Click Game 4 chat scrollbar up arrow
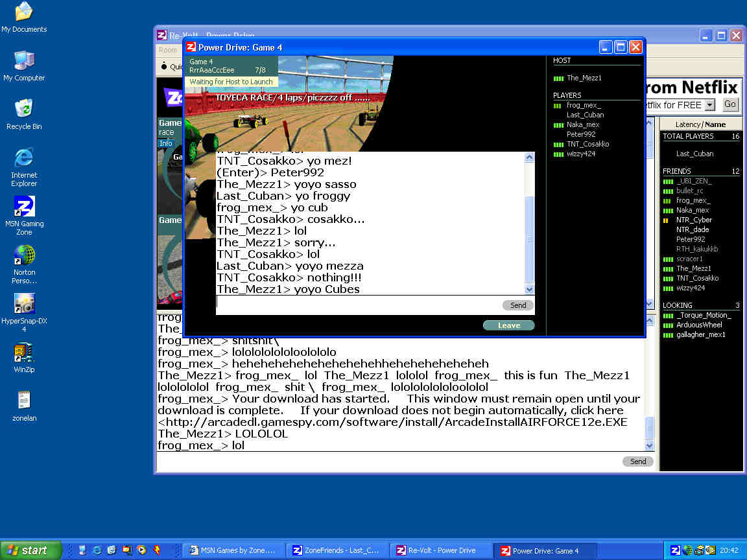The image size is (747, 560). (529, 157)
